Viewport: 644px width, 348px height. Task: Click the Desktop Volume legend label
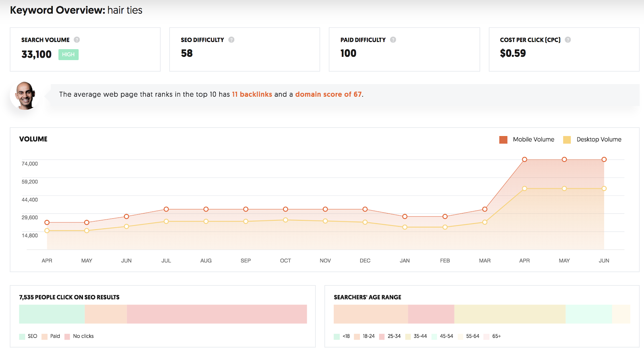(599, 139)
